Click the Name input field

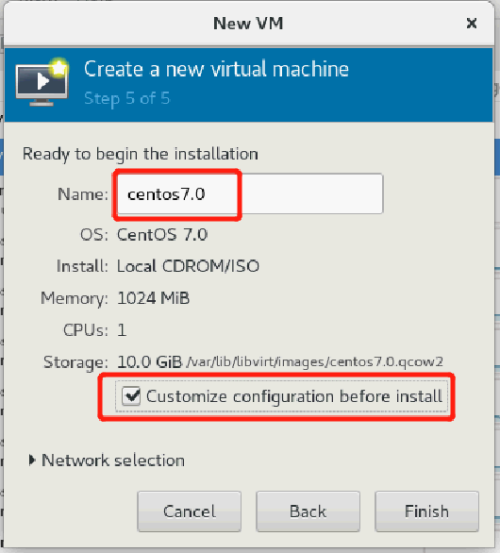point(250,194)
